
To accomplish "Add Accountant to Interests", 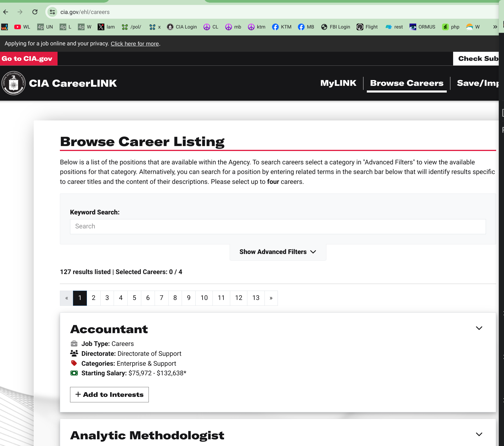I will 109,395.
